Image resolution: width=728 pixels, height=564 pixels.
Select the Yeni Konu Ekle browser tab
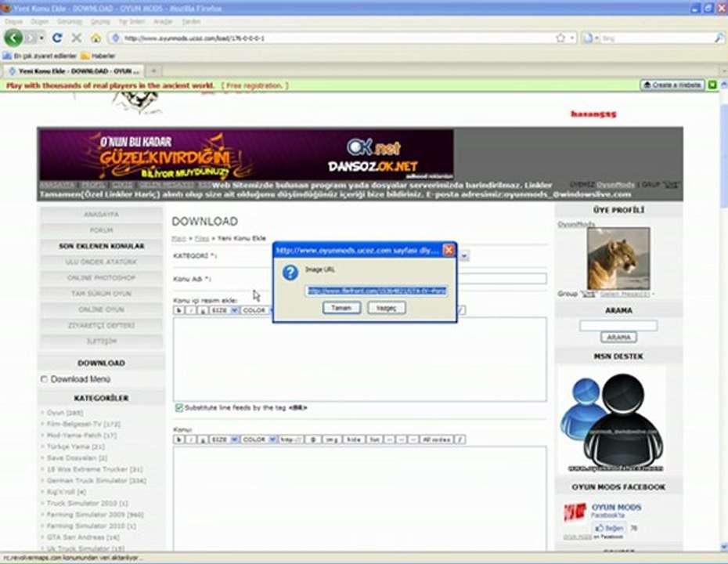click(x=74, y=71)
